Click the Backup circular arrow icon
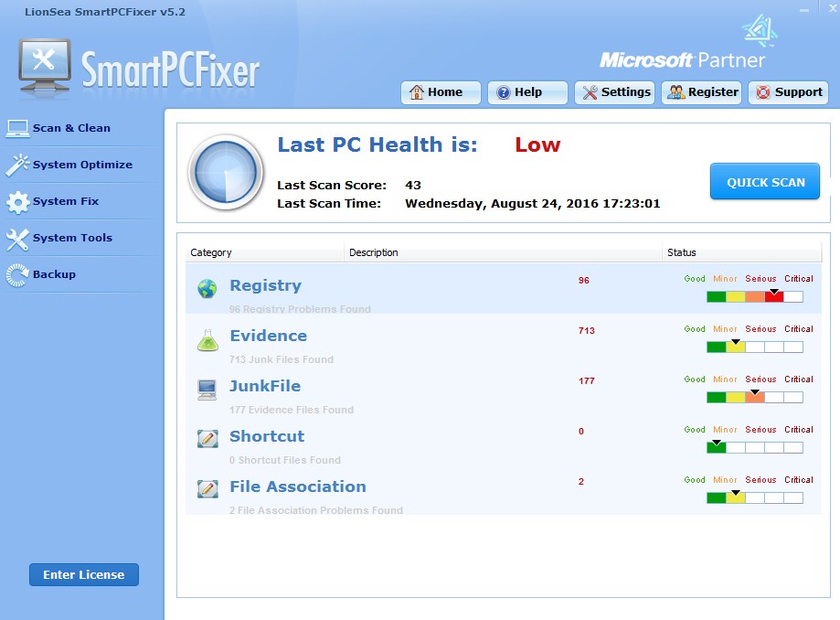The width and height of the screenshot is (840, 620). click(17, 275)
